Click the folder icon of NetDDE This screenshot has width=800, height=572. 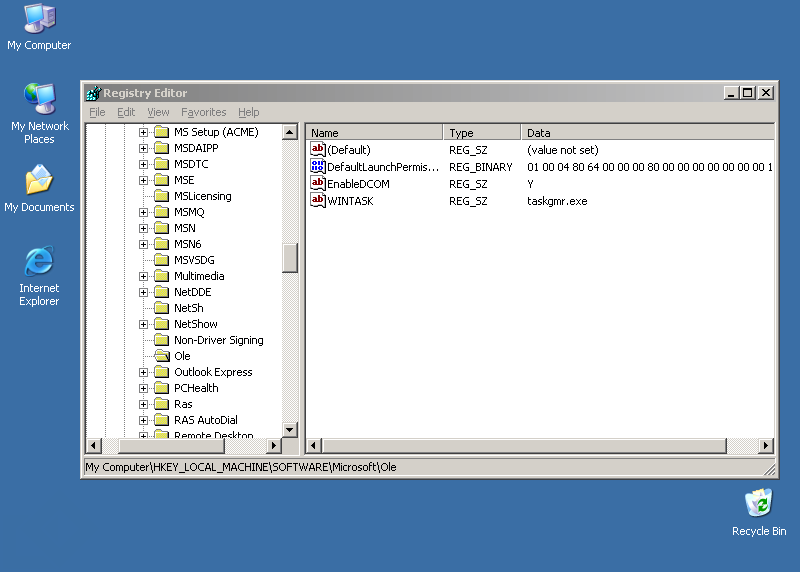pos(162,292)
